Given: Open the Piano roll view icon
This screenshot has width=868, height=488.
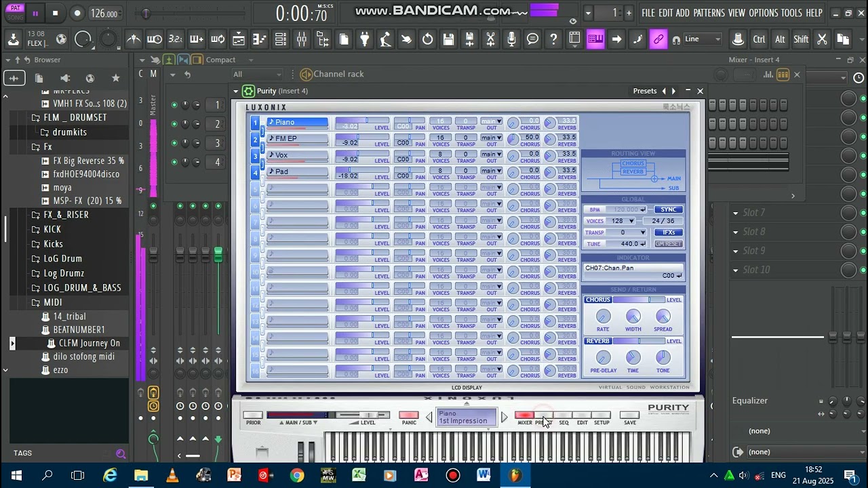Looking at the screenshot, I should (x=260, y=39).
